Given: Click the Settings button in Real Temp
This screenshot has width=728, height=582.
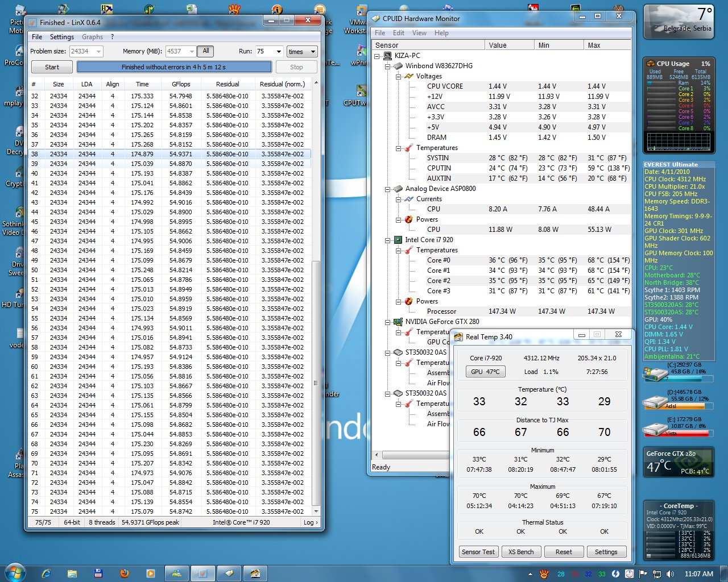Looking at the screenshot, I should coord(606,552).
